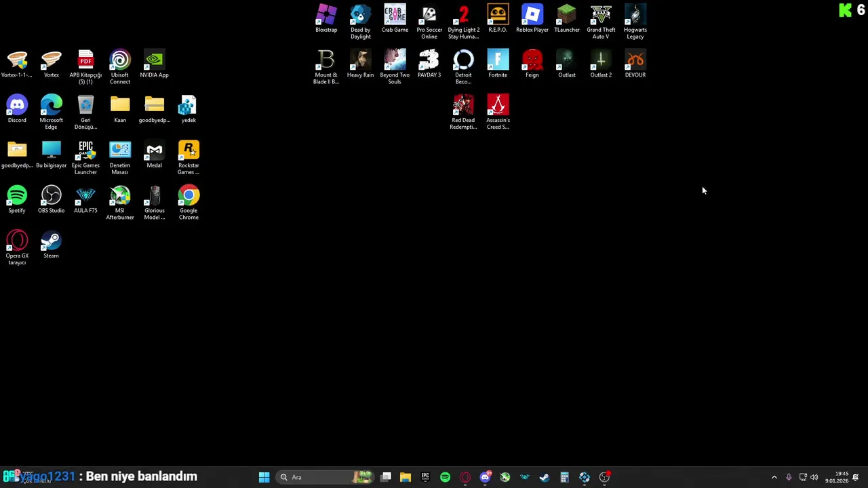Screen dimensions: 868x488
Task: Open Roblox Player shortcut
Action: click(x=532, y=19)
